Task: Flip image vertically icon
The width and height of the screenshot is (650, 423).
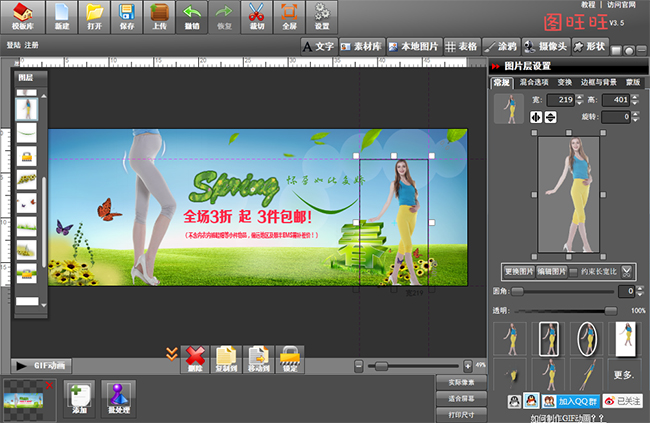Action: click(x=551, y=117)
